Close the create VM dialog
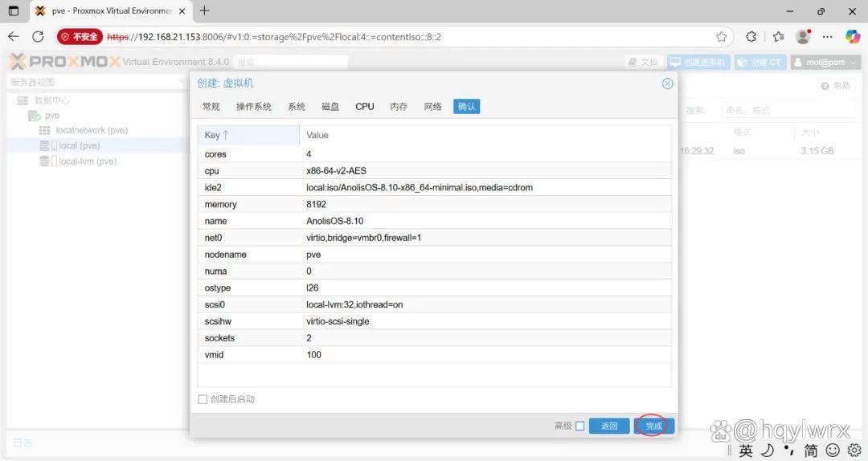 [668, 84]
